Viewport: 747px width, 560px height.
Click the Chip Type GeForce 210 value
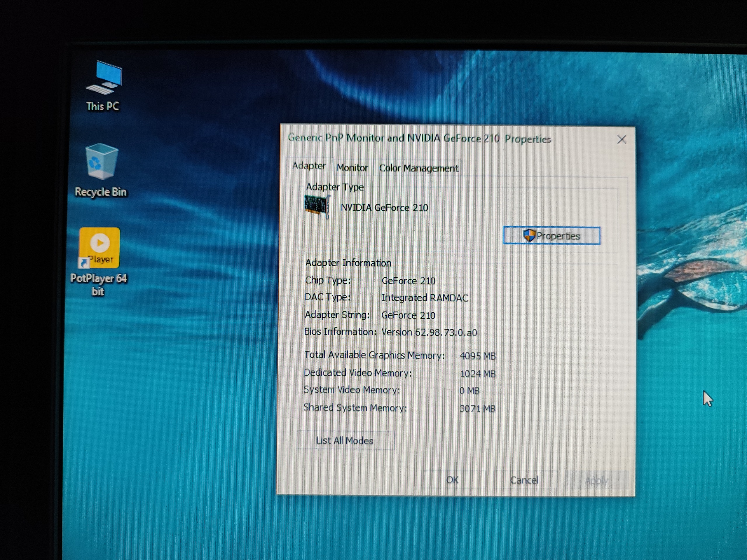pyautogui.click(x=408, y=281)
